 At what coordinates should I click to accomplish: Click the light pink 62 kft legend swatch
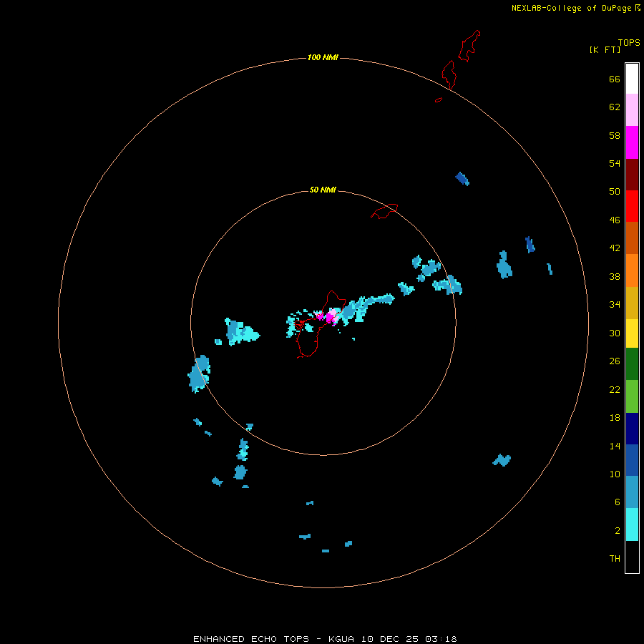(x=632, y=110)
